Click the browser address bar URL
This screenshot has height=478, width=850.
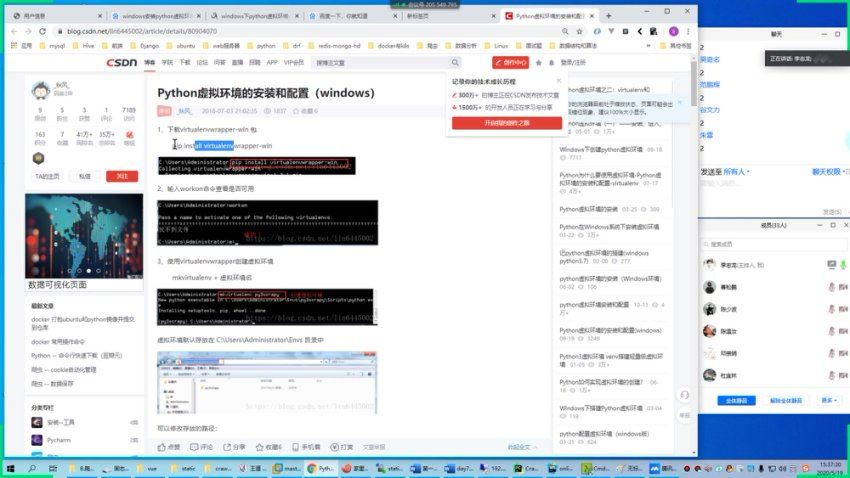click(141, 31)
